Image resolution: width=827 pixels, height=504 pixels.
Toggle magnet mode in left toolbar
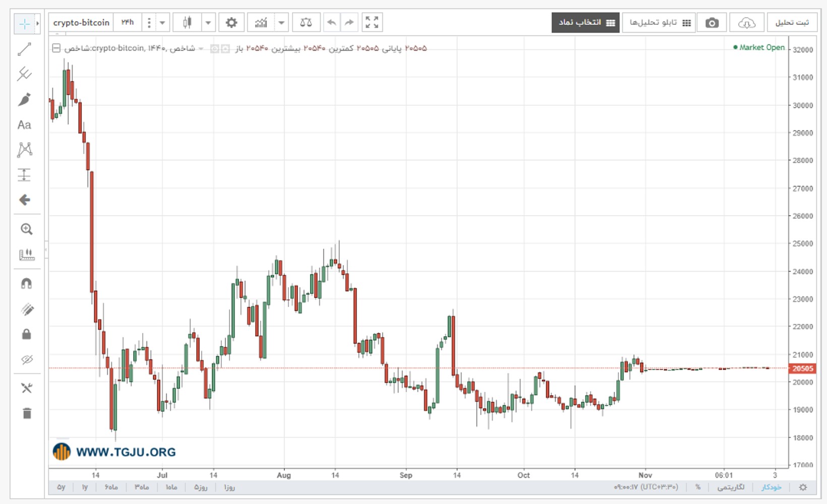[26, 283]
